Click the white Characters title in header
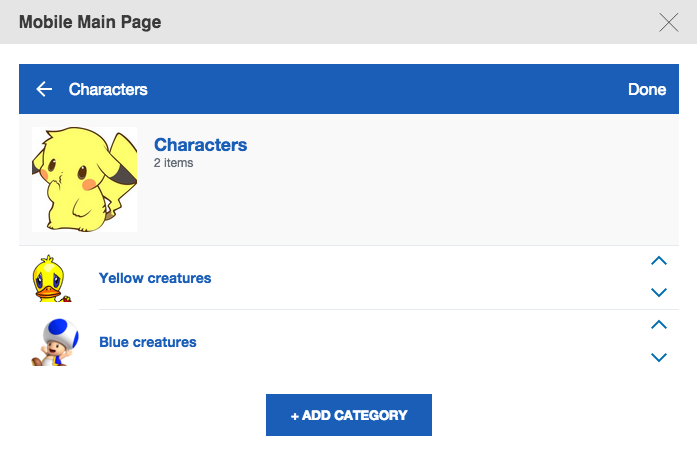697x455 pixels. click(x=108, y=90)
